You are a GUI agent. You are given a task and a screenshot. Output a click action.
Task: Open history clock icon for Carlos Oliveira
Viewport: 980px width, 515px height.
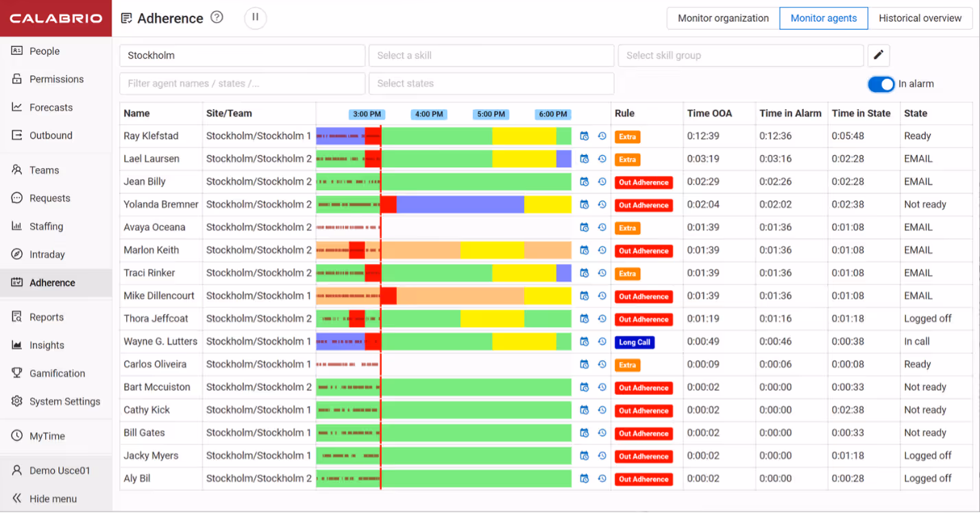602,364
